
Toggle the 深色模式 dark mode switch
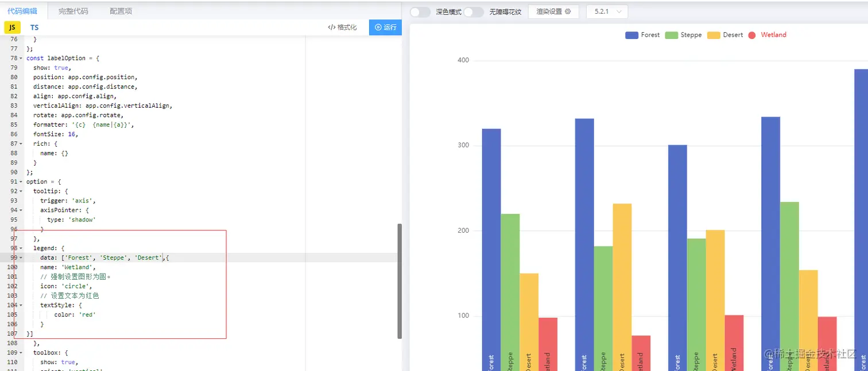[x=420, y=12]
